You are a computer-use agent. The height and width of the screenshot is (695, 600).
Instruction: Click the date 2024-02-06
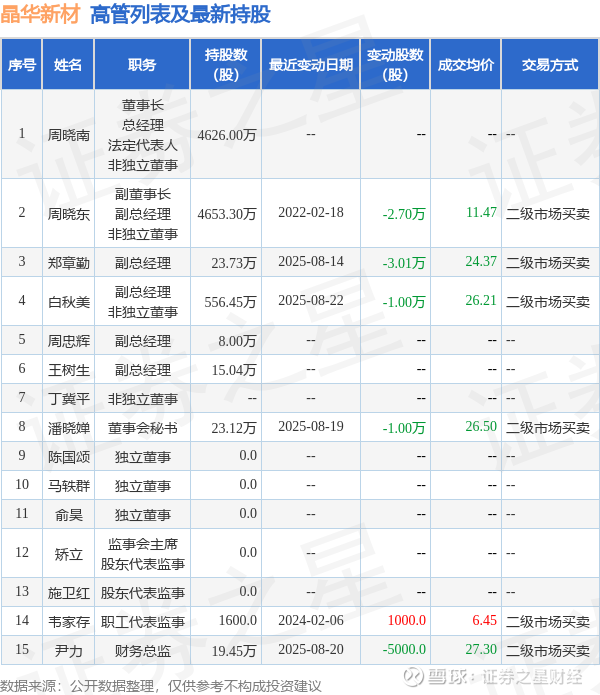(311, 620)
